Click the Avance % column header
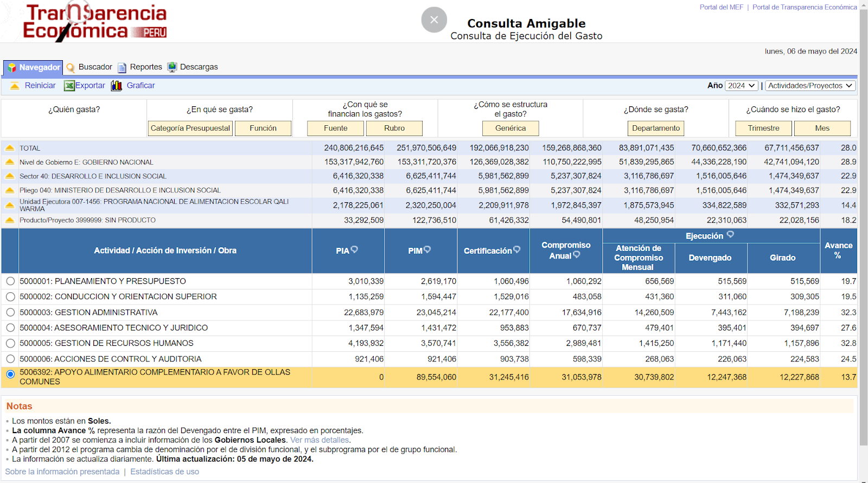Viewport: 868px width, 483px height. (838, 250)
